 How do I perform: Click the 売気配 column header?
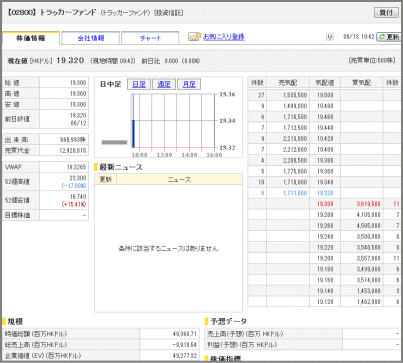click(x=288, y=83)
